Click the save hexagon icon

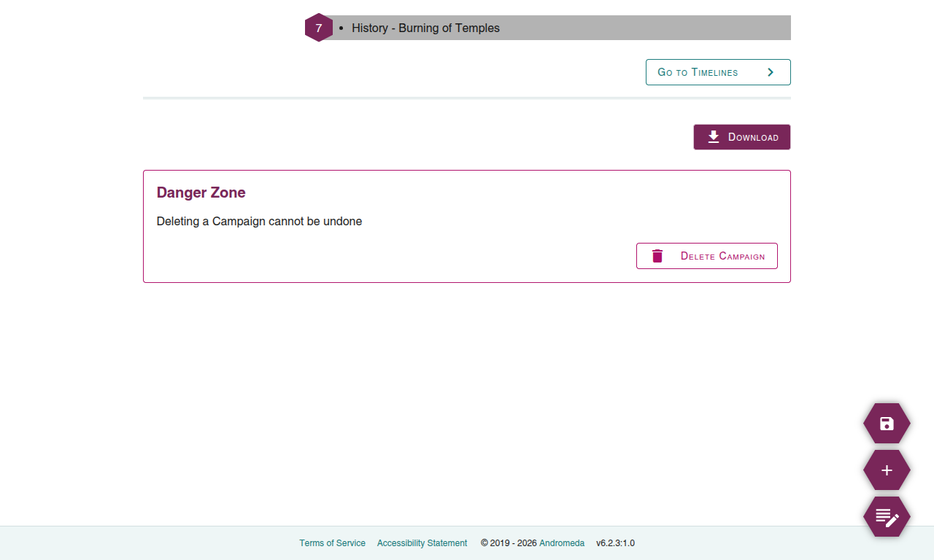(x=887, y=423)
